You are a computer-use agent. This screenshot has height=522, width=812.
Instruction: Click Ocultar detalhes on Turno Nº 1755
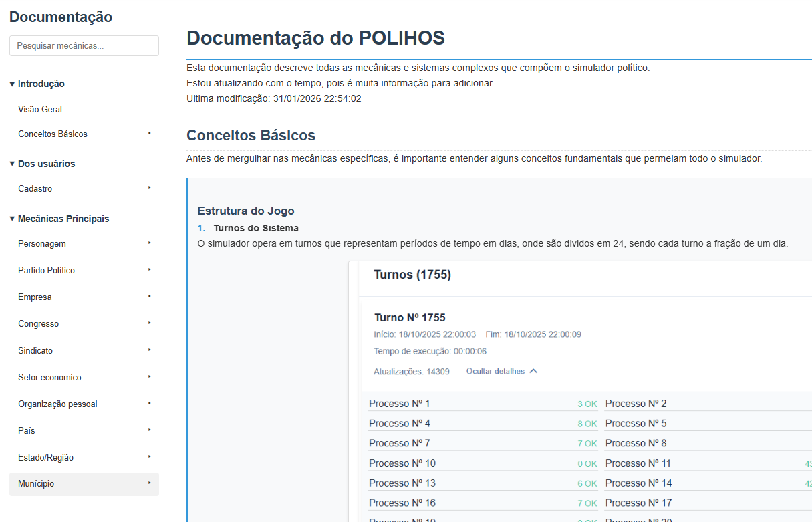coord(497,371)
